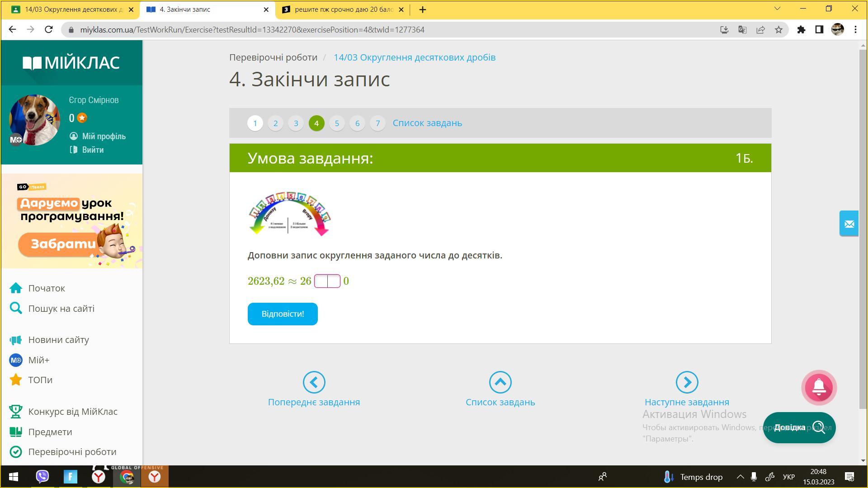Viewport: 868px width, 488px height.
Task: Expand the system tray hidden icons arrow
Action: tap(740, 477)
